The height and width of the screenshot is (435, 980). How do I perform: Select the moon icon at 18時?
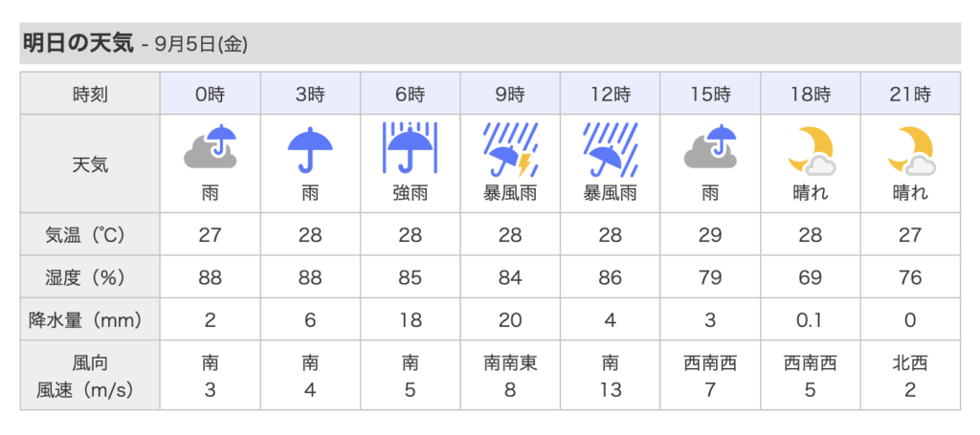[x=810, y=150]
